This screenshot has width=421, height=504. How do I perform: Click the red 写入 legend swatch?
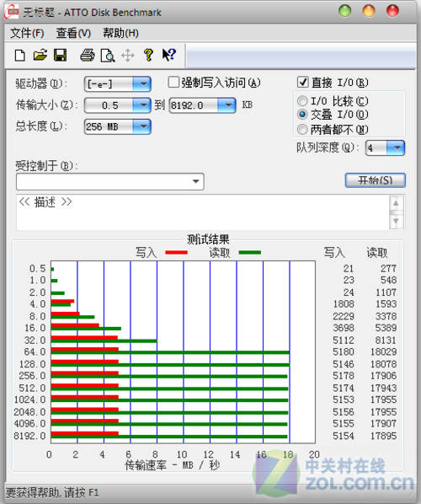[176, 253]
